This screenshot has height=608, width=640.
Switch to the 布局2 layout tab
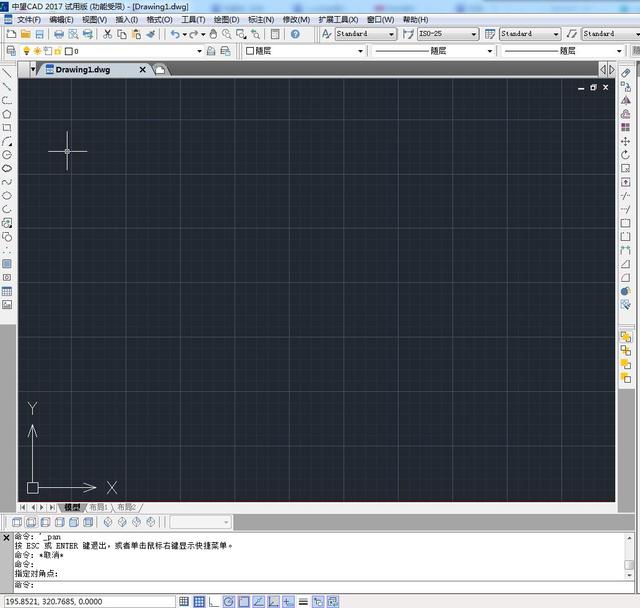127,507
